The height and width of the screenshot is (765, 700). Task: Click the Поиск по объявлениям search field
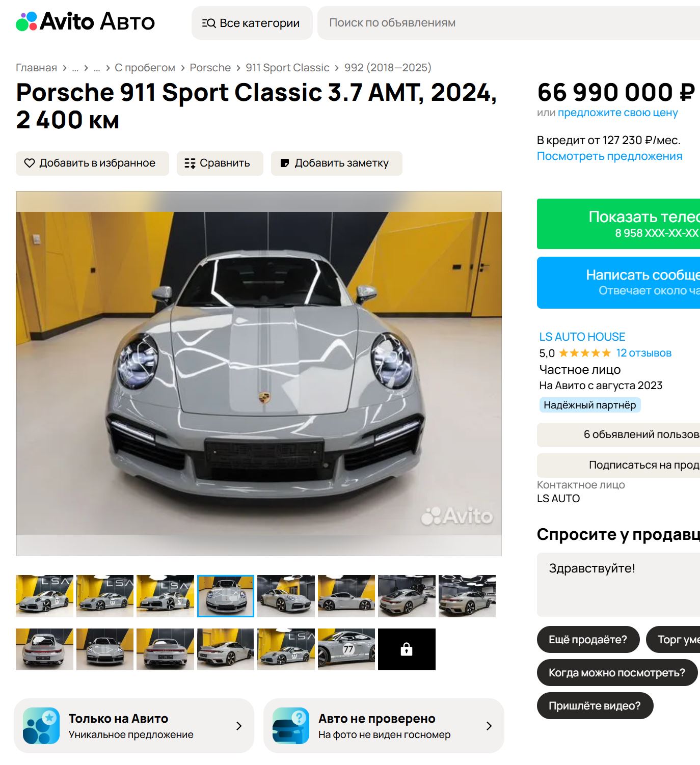[508, 23]
